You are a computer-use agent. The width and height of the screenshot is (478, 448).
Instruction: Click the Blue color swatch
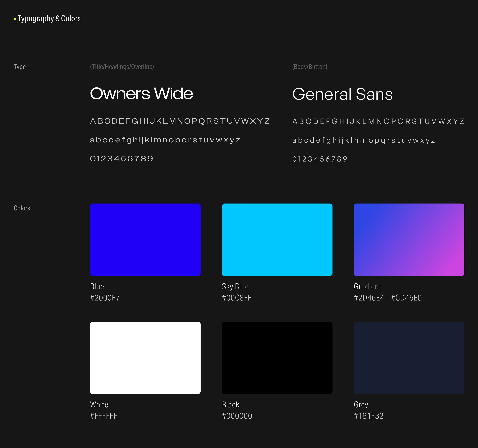click(x=145, y=239)
